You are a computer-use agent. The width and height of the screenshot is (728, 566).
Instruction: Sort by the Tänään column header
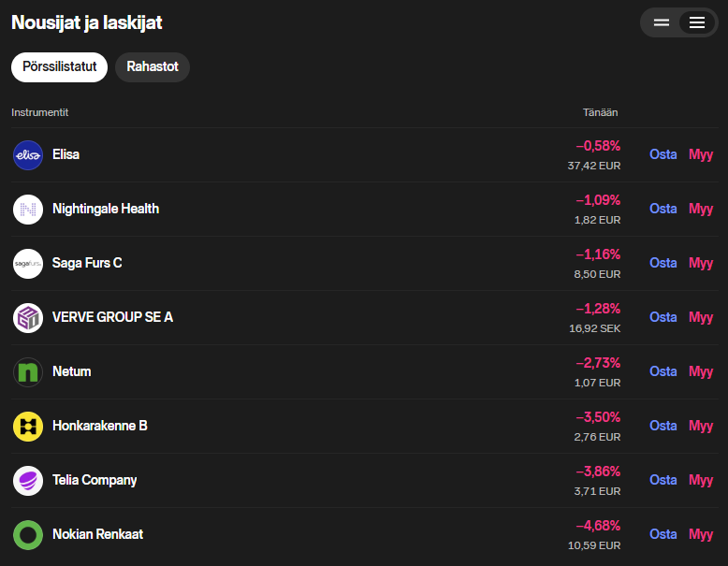pyautogui.click(x=600, y=112)
